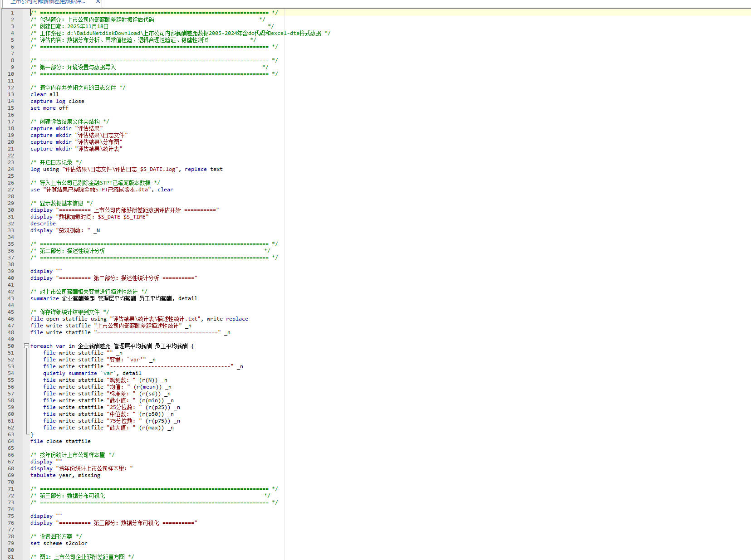Click the comment '对上市公司薪酬相关变量进行描述性统计'
Screen dimensions: 751x560
89,292
